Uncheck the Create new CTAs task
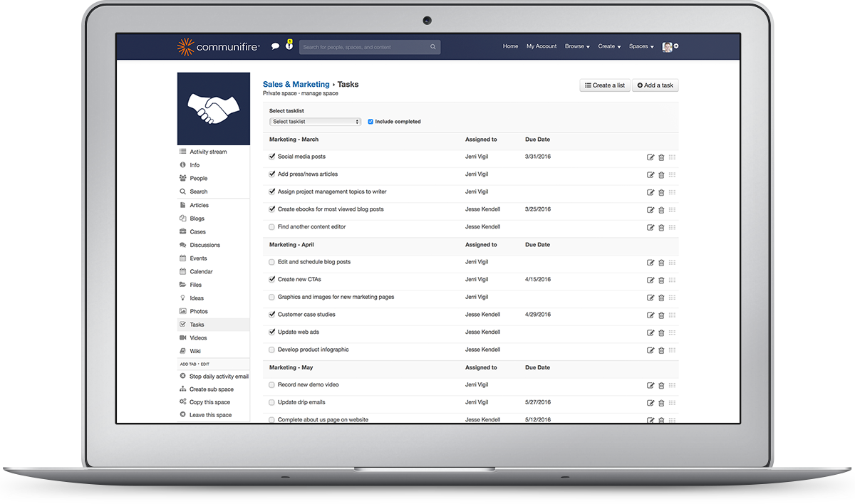 click(271, 279)
